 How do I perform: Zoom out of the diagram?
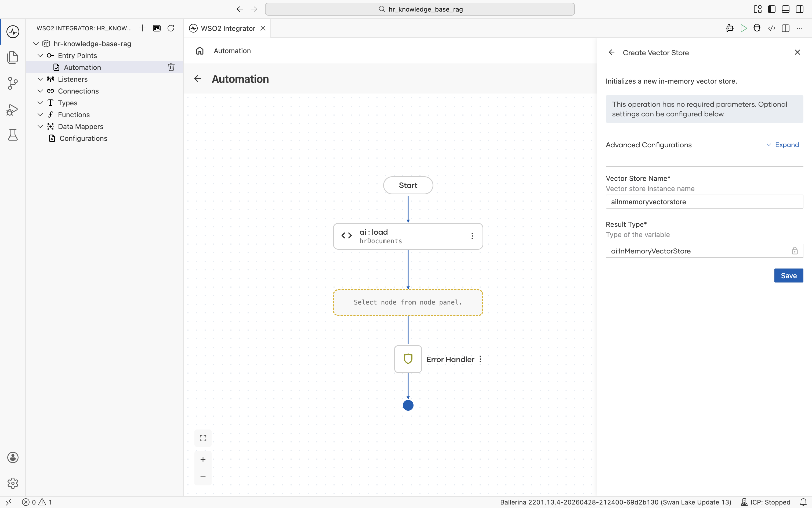click(x=203, y=477)
